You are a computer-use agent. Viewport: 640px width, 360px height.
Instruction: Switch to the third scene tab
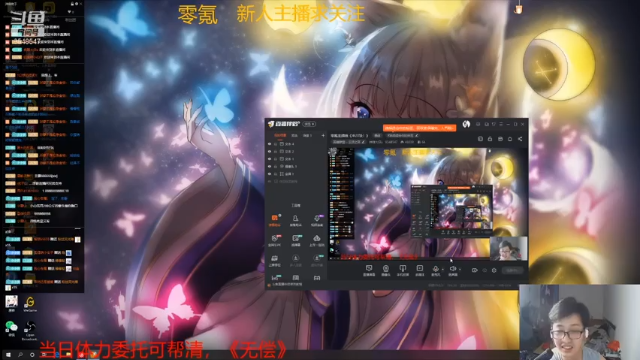point(307,136)
